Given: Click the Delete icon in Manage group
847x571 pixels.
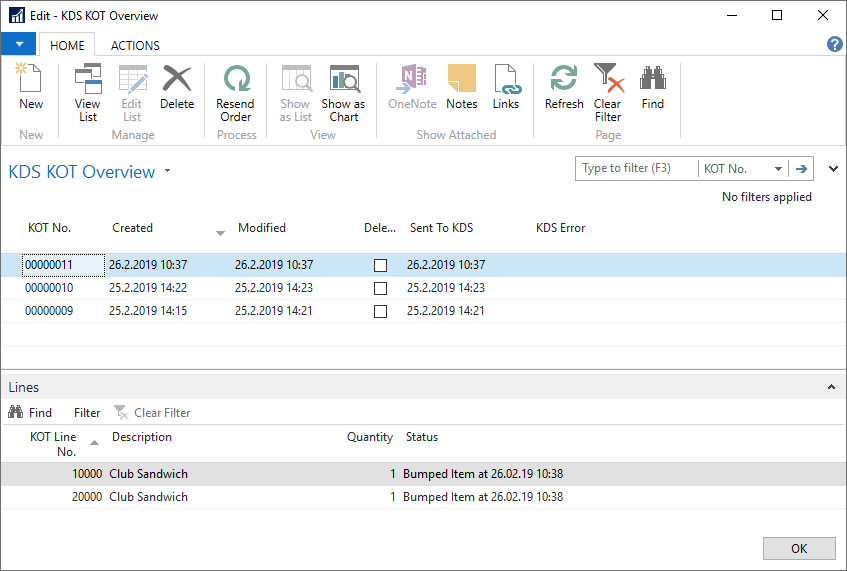Looking at the screenshot, I should coord(177,87).
